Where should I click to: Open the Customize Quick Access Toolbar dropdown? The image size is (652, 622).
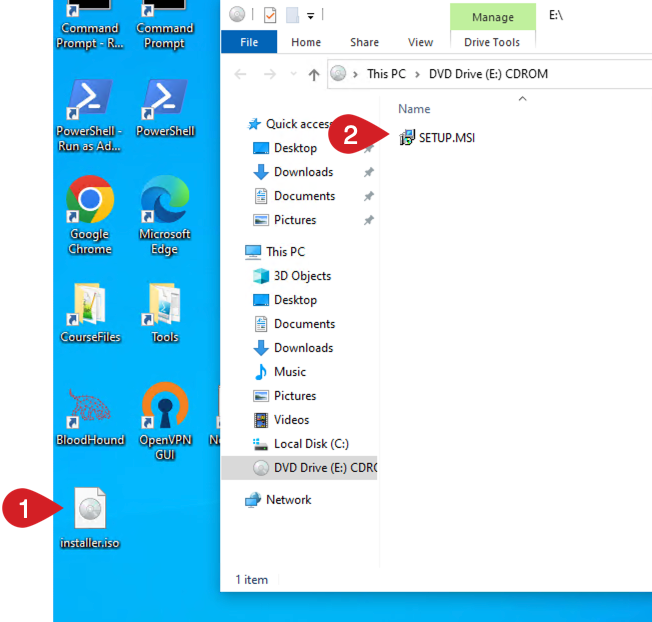click(311, 15)
